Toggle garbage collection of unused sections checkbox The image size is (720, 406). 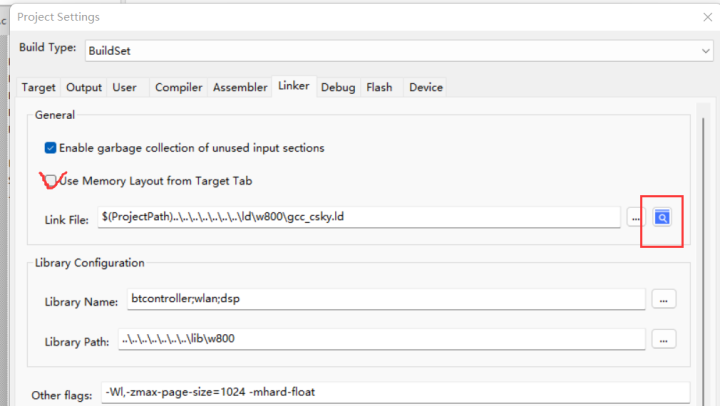click(51, 148)
